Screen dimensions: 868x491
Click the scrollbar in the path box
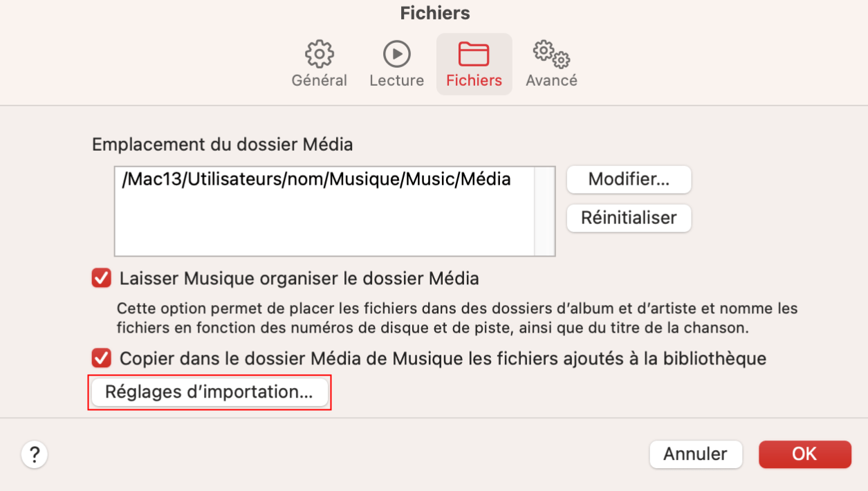(x=544, y=211)
